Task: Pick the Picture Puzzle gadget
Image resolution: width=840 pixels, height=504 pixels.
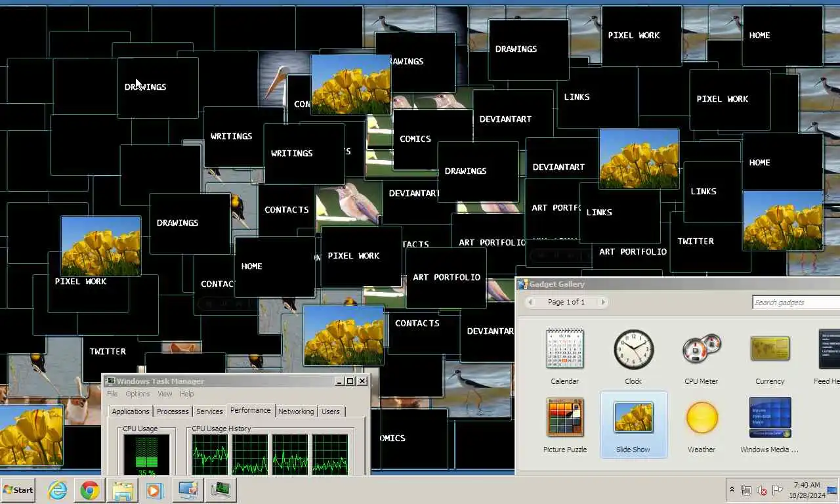Action: 564,425
